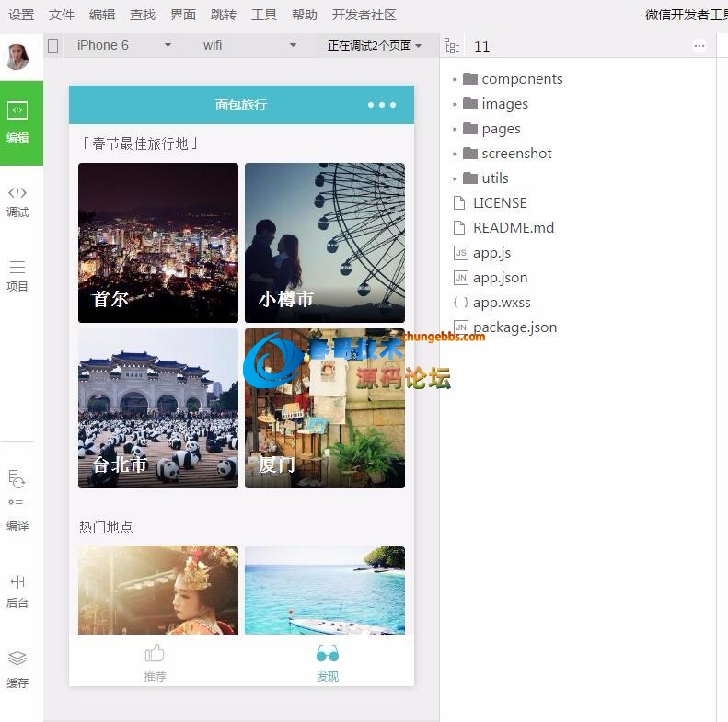Switch to the 调试 debug view
Viewport: 728px width, 722px height.
pyautogui.click(x=17, y=201)
